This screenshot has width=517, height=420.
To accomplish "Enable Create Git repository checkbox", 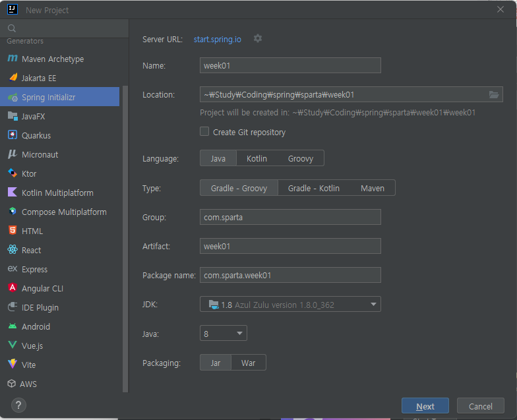I will click(204, 132).
